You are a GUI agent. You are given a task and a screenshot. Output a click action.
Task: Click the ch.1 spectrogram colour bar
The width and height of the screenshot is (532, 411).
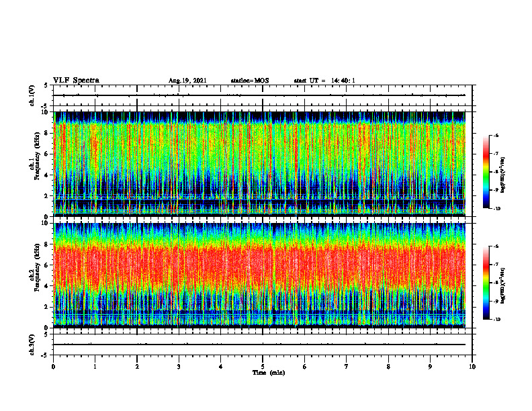486,172
